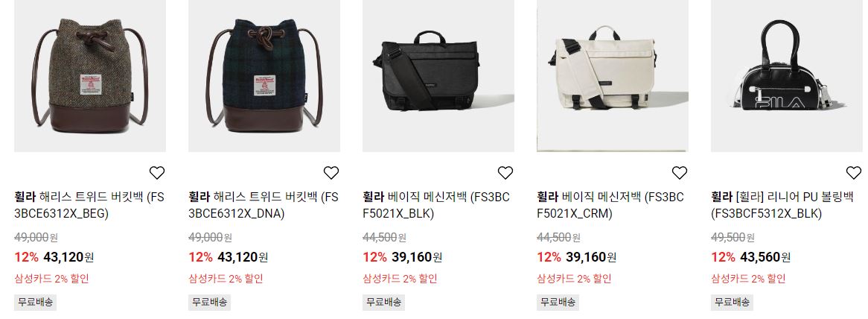This screenshot has height=319, width=868.
Task: Open product title FS3BCF5021X_BLK
Action: 436,205
